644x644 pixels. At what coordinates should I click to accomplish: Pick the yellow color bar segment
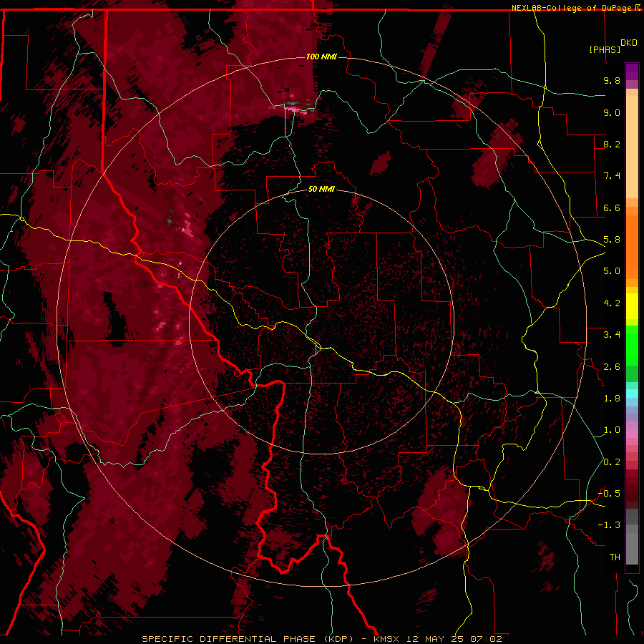click(x=632, y=306)
